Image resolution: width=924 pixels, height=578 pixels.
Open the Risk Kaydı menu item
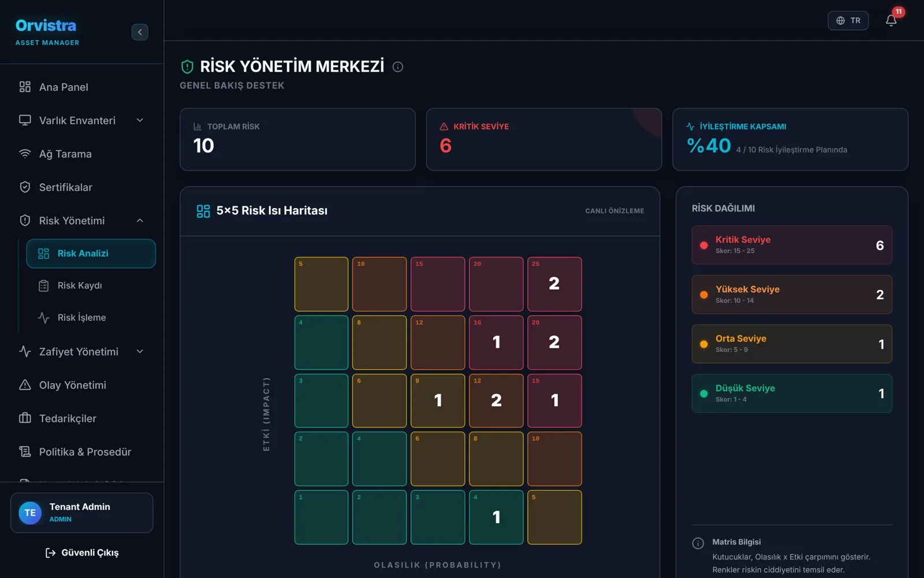tap(91, 286)
